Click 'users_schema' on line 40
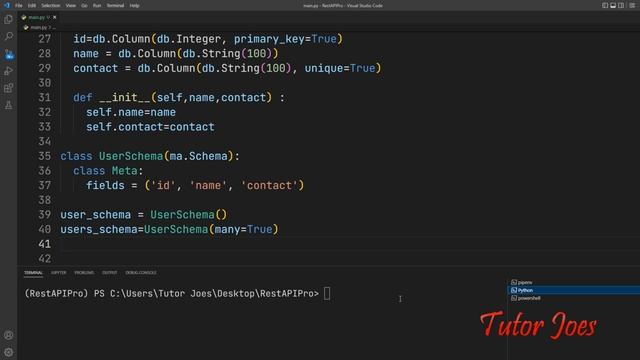 pyautogui.click(x=99, y=229)
